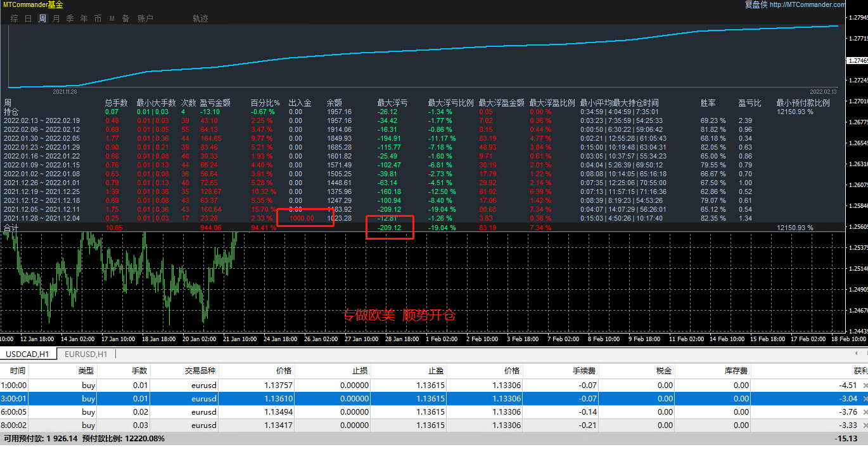Close the eurusd order with profit -3.33
Screen dimensions: 868x454
865,425
